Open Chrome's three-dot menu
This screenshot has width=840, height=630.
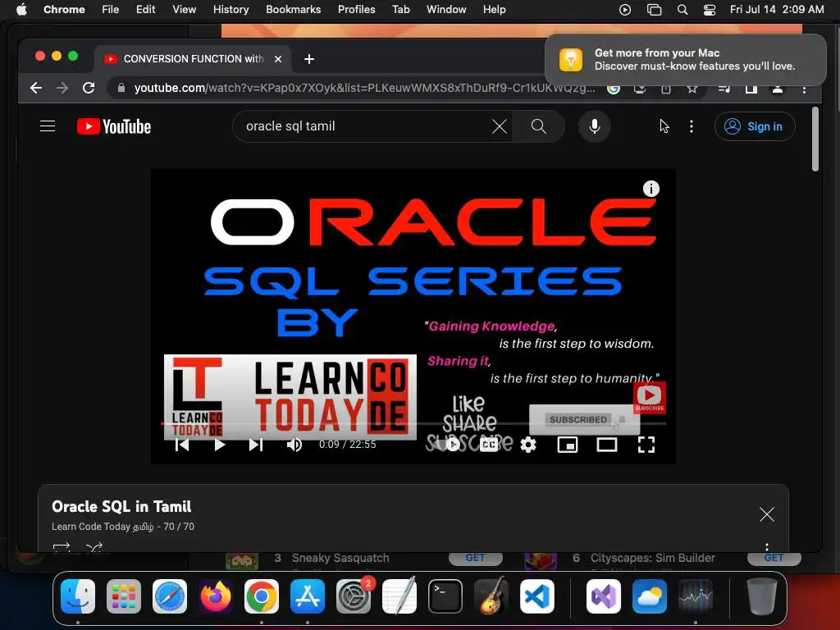804,89
